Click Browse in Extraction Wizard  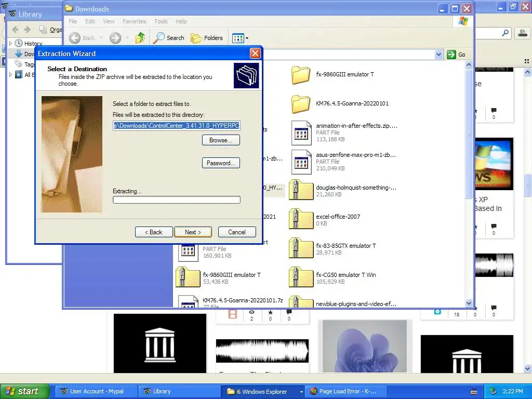point(221,140)
